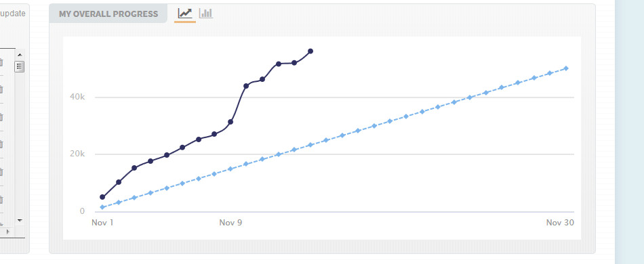Click the scroll up arrow in list
Viewport: 644px width, 264px height.
20,55
